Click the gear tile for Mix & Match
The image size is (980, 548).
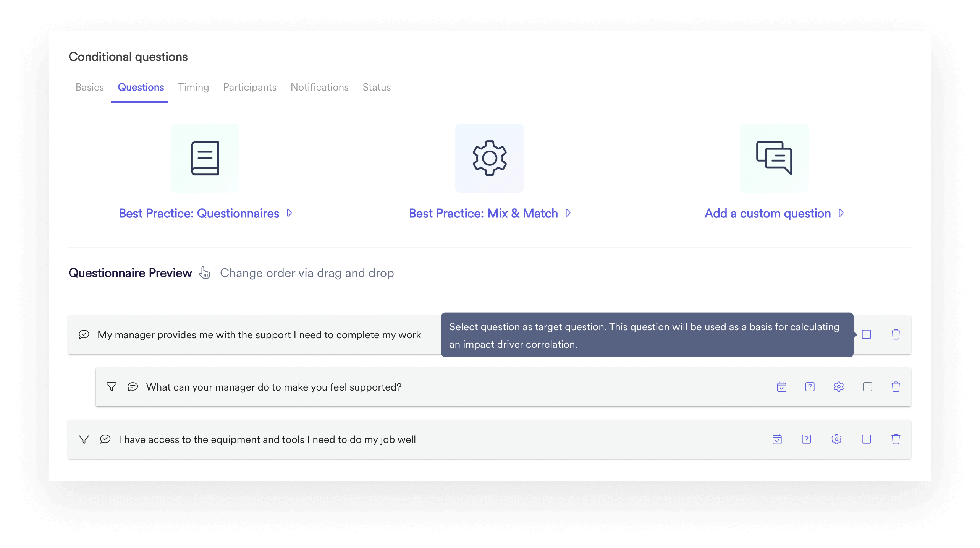[489, 158]
